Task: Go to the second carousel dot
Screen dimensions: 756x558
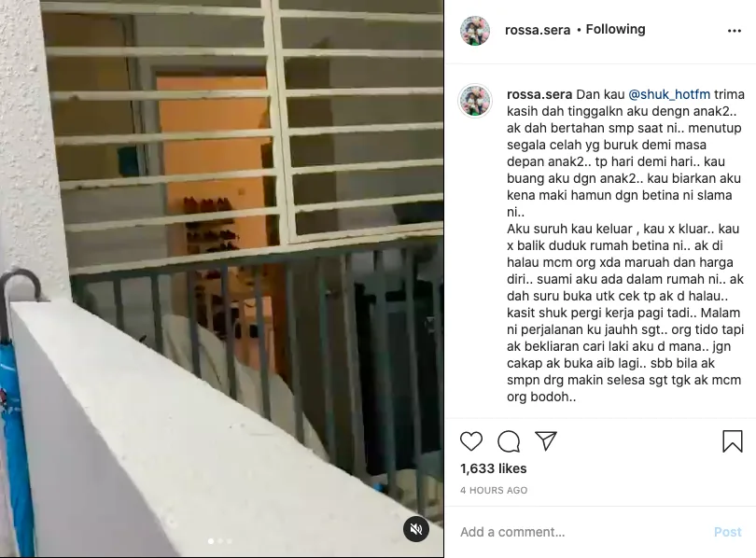Action: coord(220,541)
